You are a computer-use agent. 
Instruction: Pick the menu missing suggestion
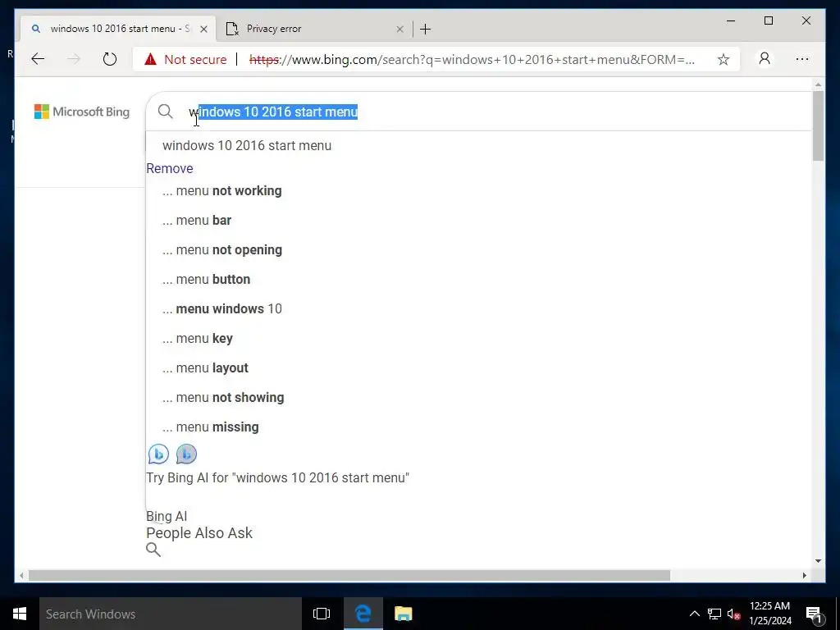click(x=211, y=427)
